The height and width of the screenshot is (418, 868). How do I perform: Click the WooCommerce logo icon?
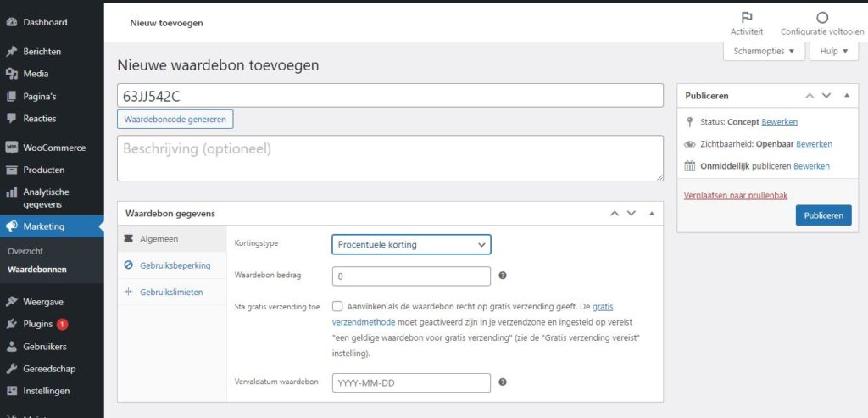11,148
